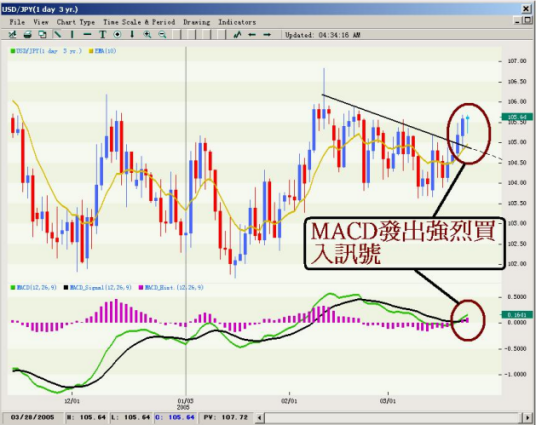The height and width of the screenshot is (425, 536).
Task: Open the Indicators menu
Action: tap(237, 22)
